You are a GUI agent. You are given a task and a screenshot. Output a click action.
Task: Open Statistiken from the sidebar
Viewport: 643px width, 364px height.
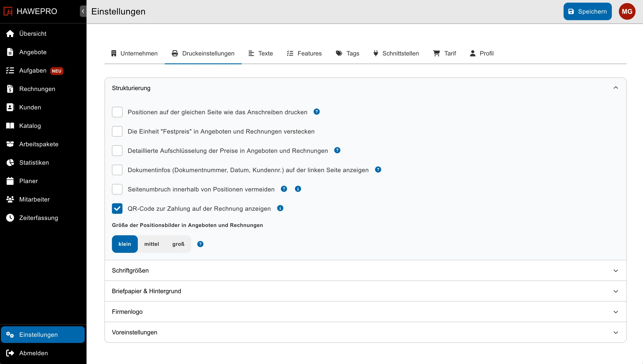43,162
